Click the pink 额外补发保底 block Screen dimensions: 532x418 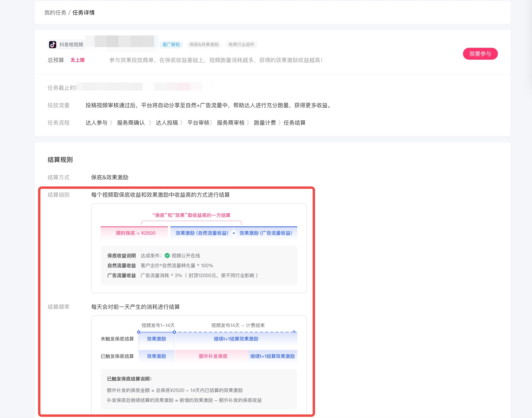coord(213,356)
